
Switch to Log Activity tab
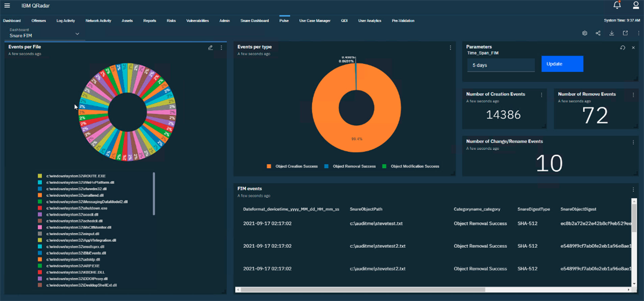[65, 20]
